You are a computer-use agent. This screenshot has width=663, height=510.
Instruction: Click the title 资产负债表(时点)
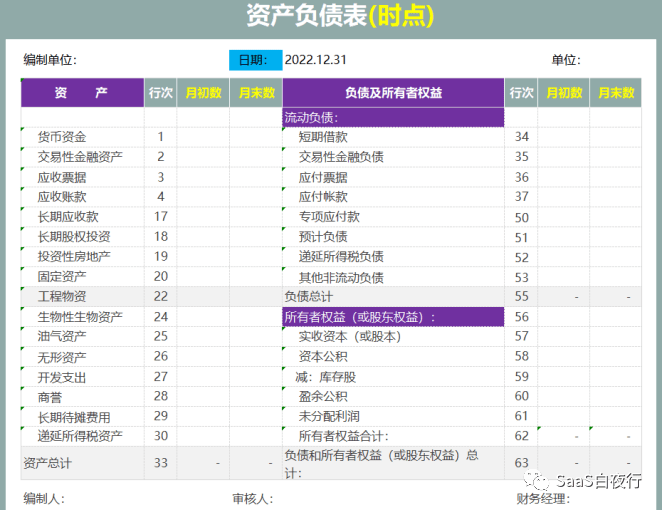pyautogui.click(x=340, y=16)
